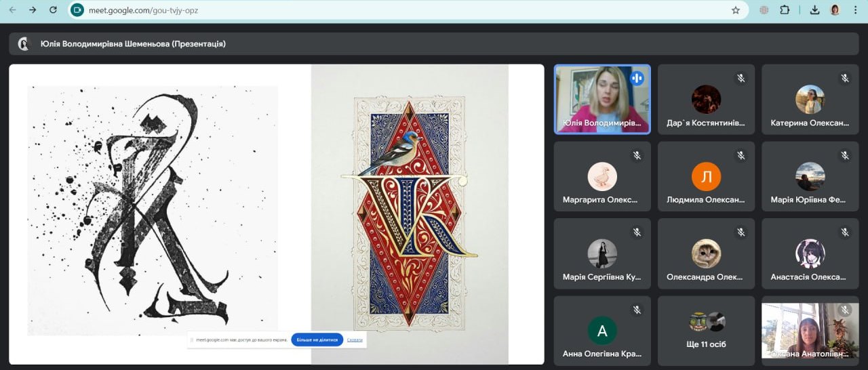Click 'Більше не ділитися' to stop sharing
The width and height of the screenshot is (868, 370).
(317, 340)
